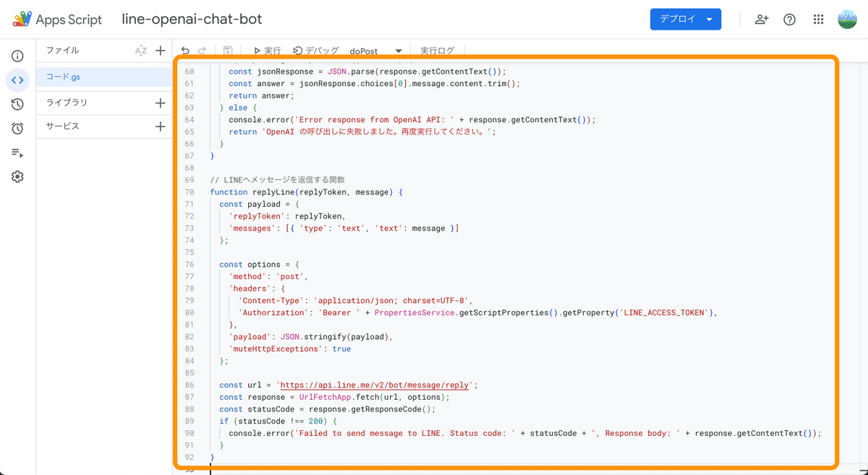This screenshot has height=475, width=868.
Task: Share project with add-person icon
Action: [762, 20]
